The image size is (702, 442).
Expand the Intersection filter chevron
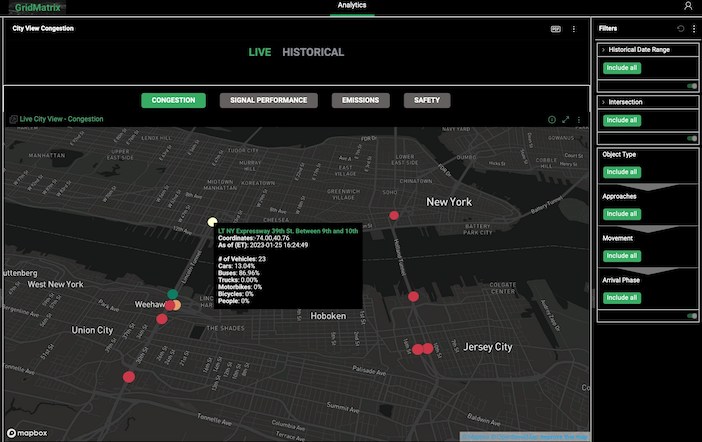click(603, 102)
